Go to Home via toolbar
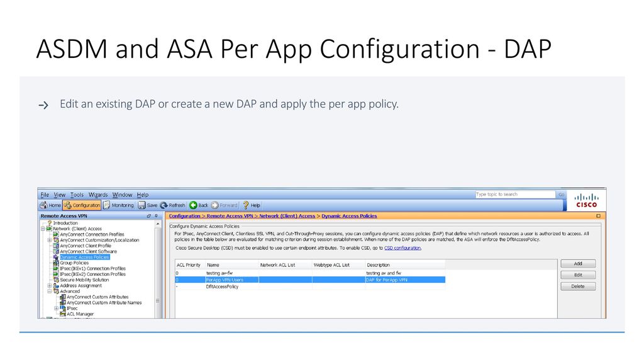This screenshot has width=644, height=362. (x=50, y=206)
